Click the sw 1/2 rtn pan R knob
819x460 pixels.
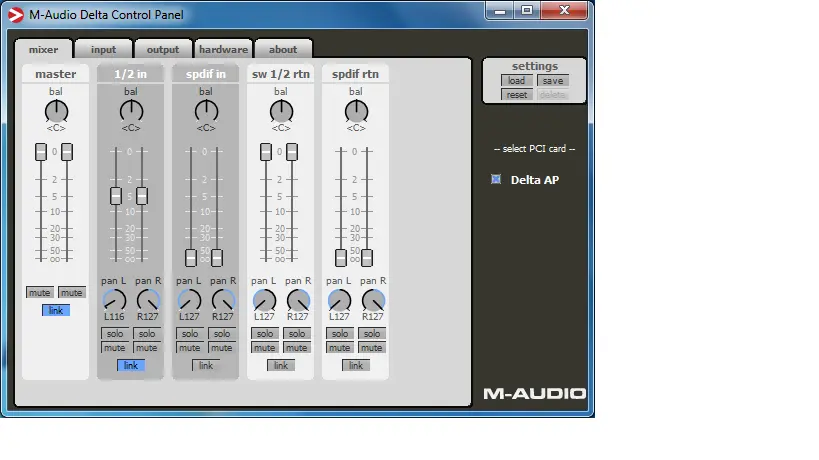tap(298, 301)
